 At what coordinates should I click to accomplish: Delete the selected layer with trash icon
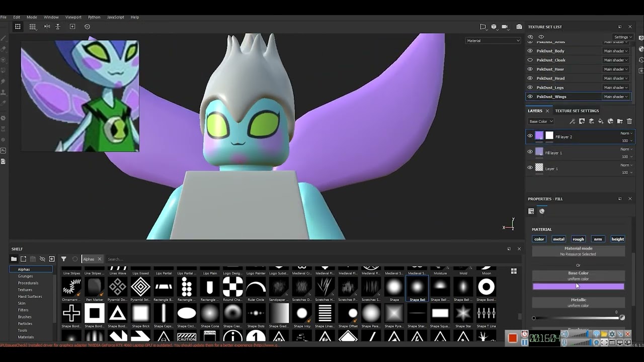pos(629,121)
